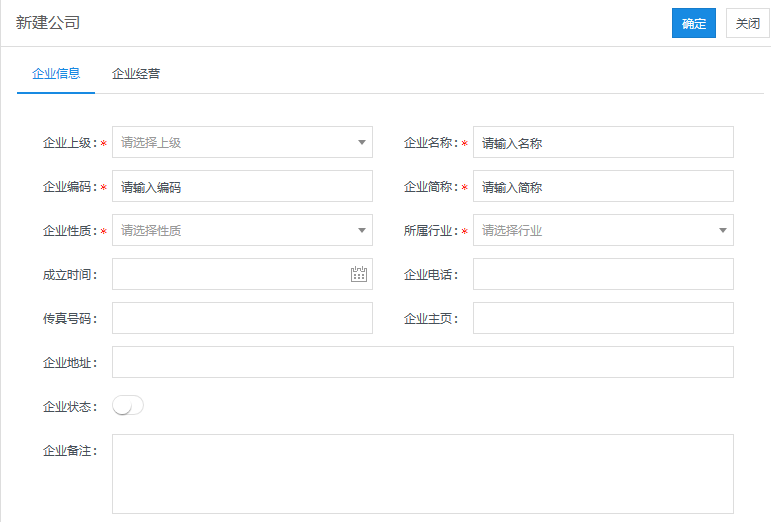Open the 企业经营 tab
Viewport: 771px width, 522px height.
click(x=136, y=73)
